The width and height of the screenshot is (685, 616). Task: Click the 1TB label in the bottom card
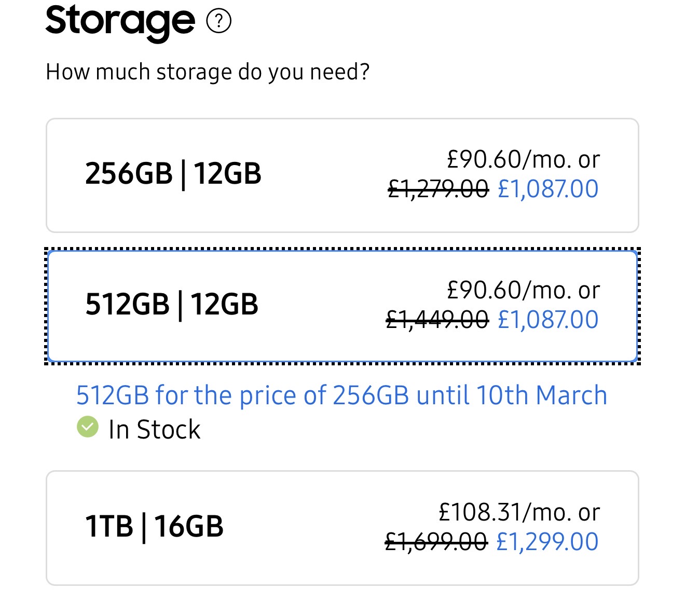(109, 526)
